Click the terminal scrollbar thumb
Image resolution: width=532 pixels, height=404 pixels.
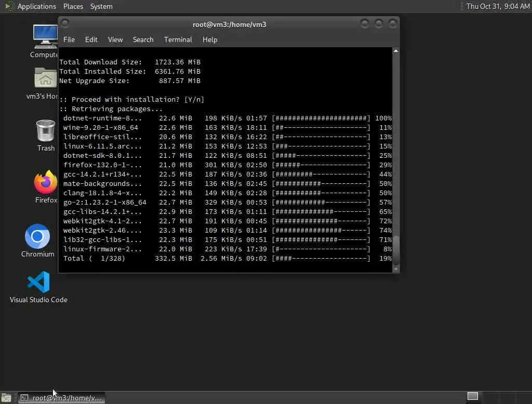(395, 250)
